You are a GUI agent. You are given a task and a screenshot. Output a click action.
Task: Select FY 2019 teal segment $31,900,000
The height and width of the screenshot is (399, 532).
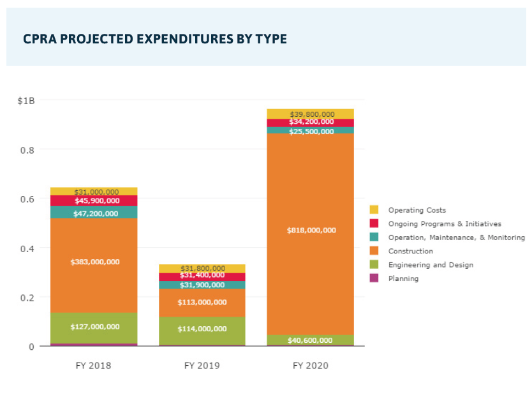(202, 285)
